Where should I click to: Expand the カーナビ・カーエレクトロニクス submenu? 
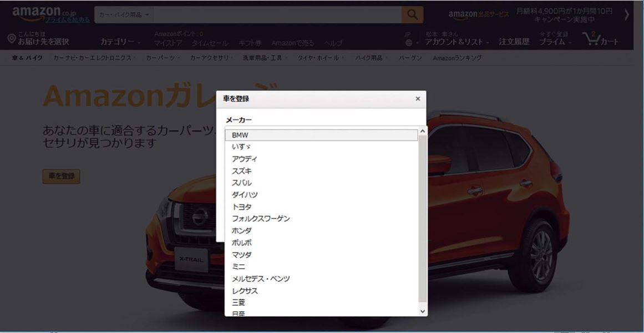[94, 58]
